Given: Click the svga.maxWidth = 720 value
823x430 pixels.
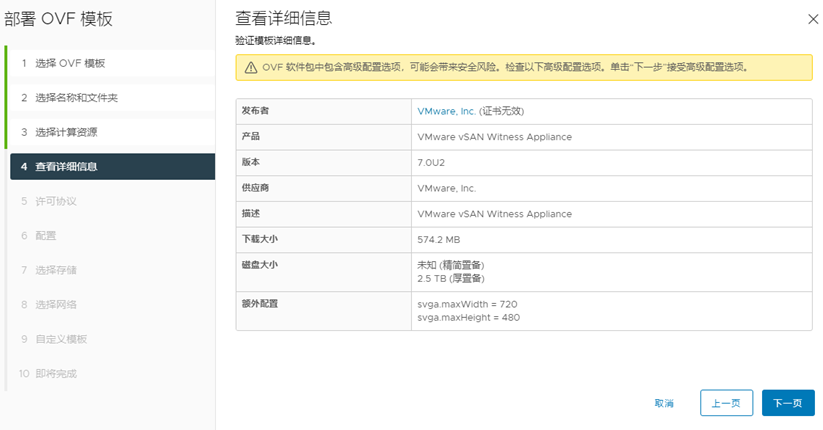Looking at the screenshot, I should (x=467, y=305).
